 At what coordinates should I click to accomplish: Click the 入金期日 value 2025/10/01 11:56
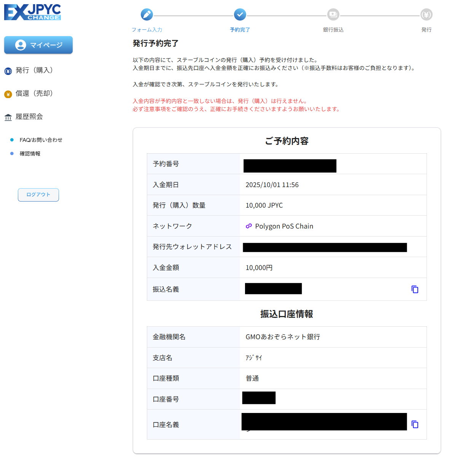click(x=272, y=185)
